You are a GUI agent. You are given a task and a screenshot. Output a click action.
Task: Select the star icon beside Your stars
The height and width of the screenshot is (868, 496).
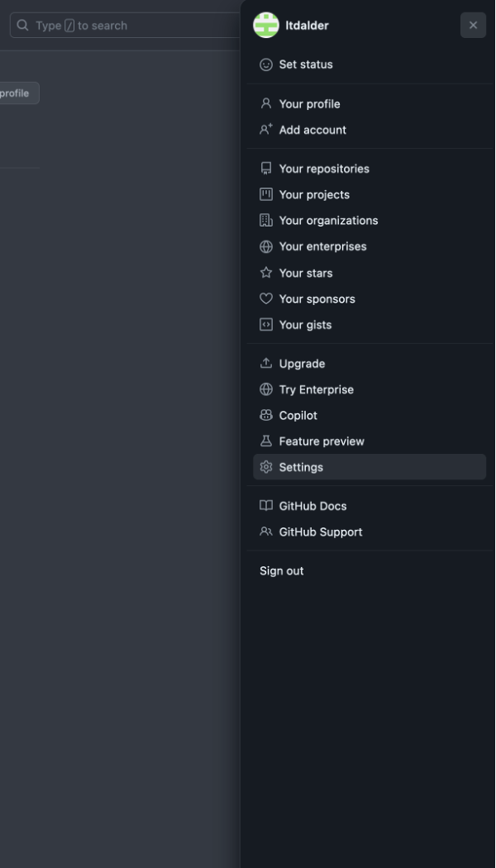[x=265, y=273]
